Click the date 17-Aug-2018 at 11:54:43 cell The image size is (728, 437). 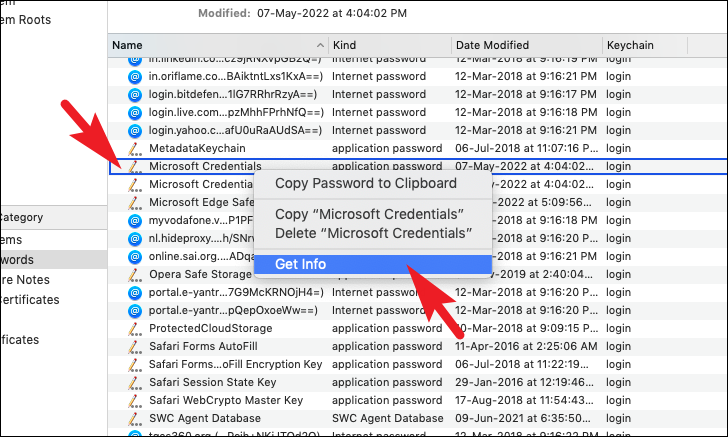coord(524,400)
